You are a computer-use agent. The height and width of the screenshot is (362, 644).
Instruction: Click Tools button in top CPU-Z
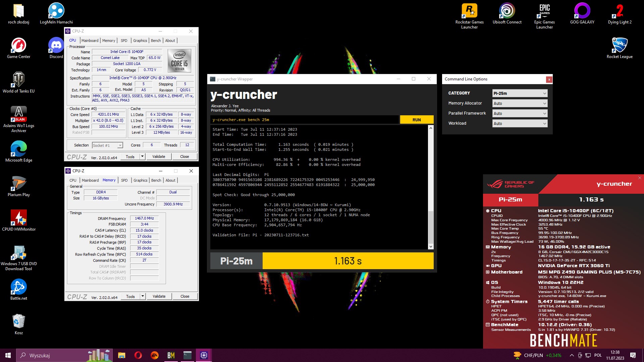(x=130, y=156)
